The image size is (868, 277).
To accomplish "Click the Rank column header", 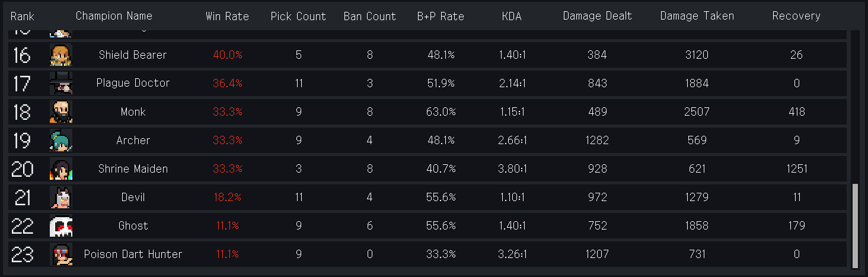I will (x=22, y=16).
